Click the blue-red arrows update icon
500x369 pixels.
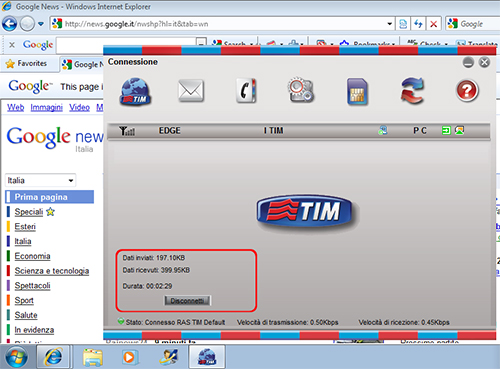coord(412,90)
